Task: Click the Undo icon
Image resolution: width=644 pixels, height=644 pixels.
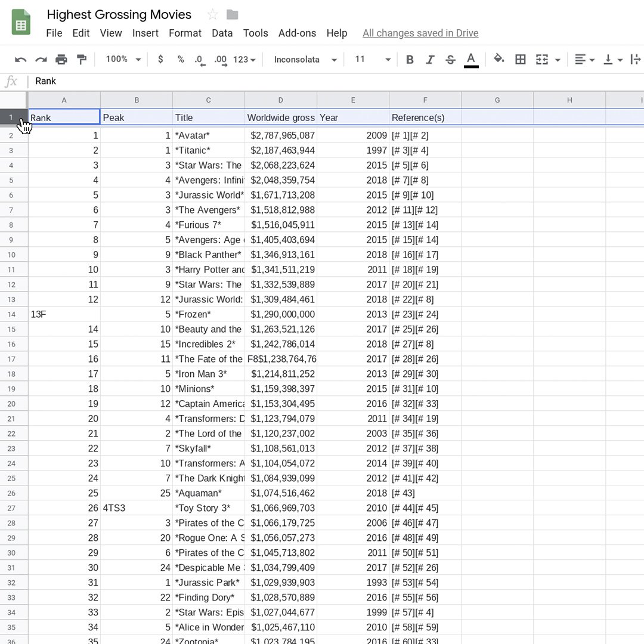Action: coord(20,60)
